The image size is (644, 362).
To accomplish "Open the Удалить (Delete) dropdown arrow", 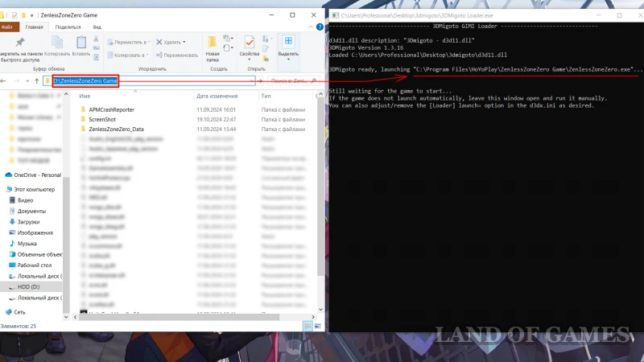I will tap(184, 42).
